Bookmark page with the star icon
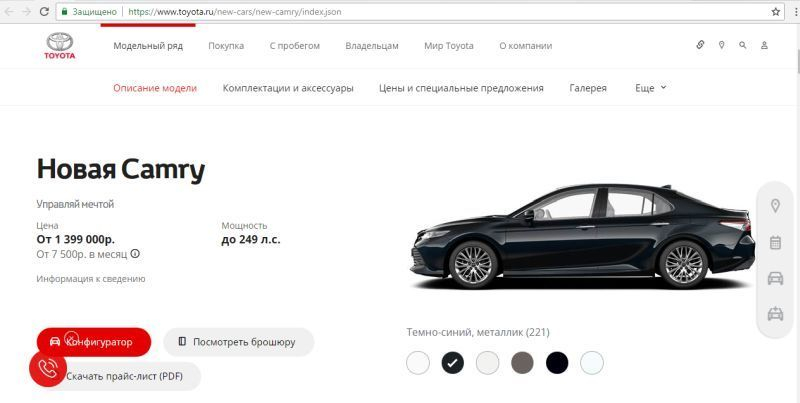The image size is (800, 403). click(776, 11)
